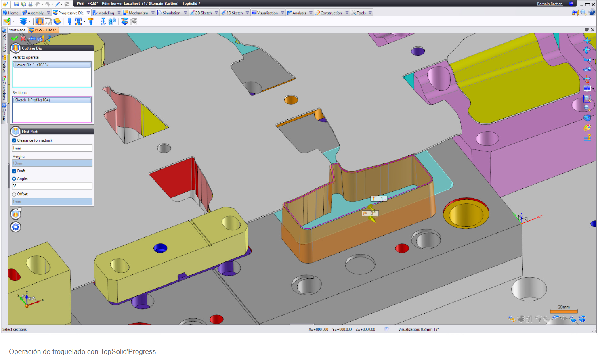Click the Save icon in title bar
The width and height of the screenshot is (598, 364).
click(x=16, y=4)
